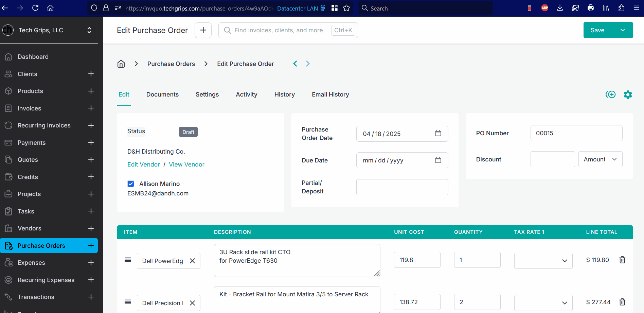Open the Save button dropdown arrow
Image resolution: width=644 pixels, height=313 pixels.
click(623, 30)
